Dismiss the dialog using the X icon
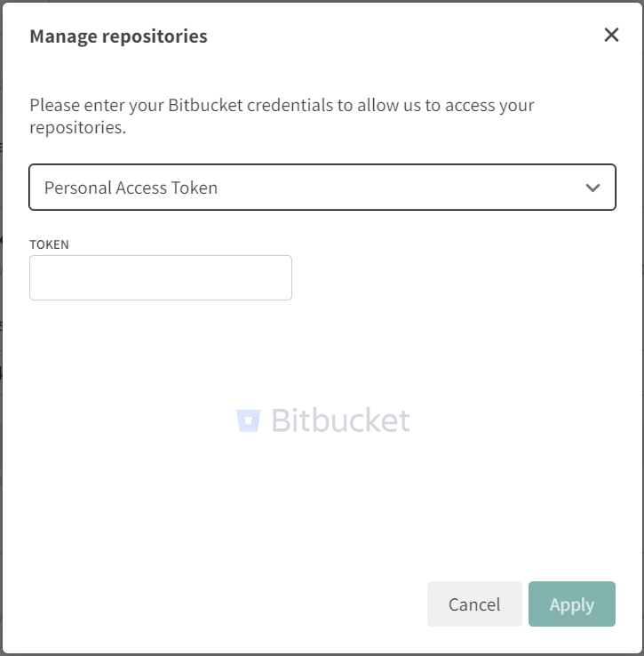This screenshot has height=656, width=644. [x=611, y=36]
